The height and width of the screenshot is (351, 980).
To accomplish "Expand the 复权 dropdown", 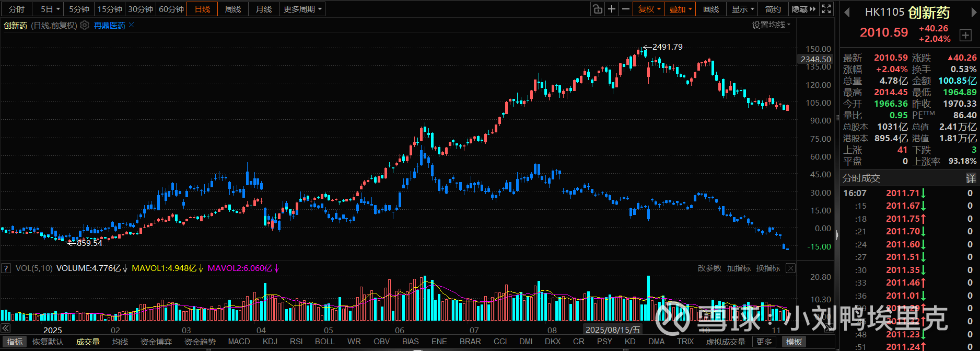I will coord(649,9).
